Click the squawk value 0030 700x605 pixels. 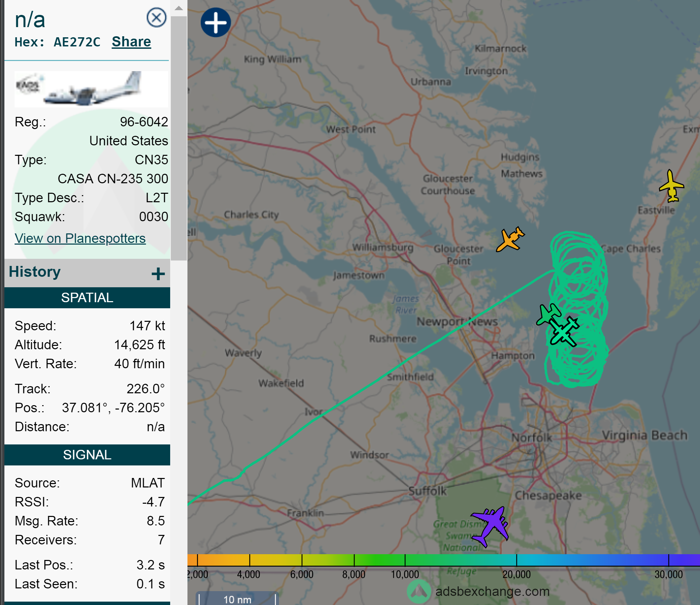[x=153, y=216]
